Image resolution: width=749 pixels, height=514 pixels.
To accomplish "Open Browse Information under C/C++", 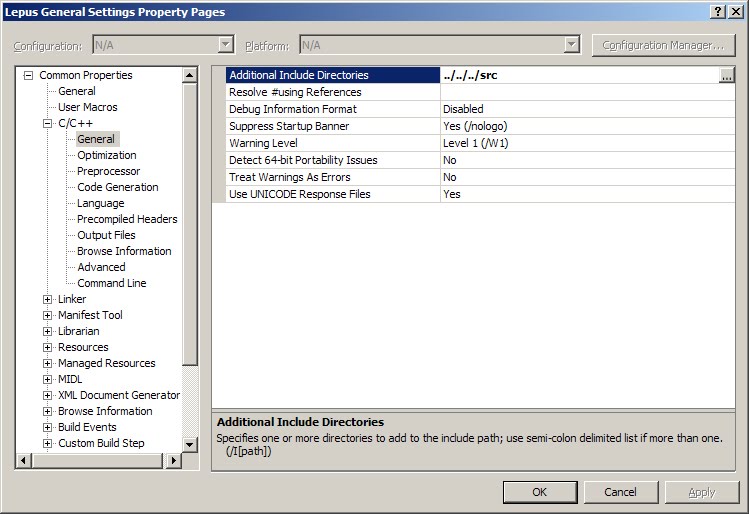I will click(x=124, y=251).
